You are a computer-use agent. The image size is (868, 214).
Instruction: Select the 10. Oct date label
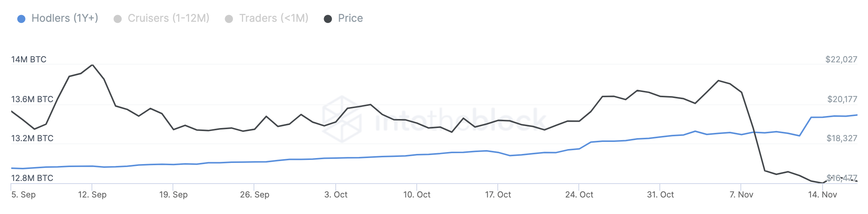(417, 194)
